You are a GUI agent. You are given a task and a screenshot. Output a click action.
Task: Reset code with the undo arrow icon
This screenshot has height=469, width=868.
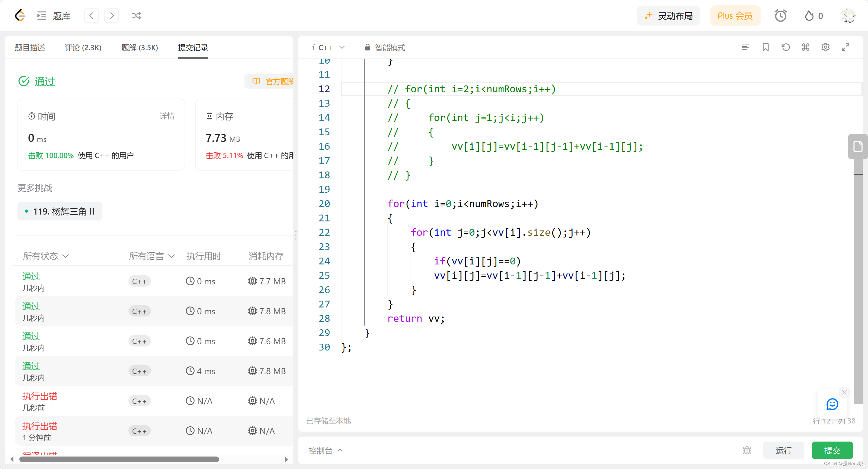785,47
